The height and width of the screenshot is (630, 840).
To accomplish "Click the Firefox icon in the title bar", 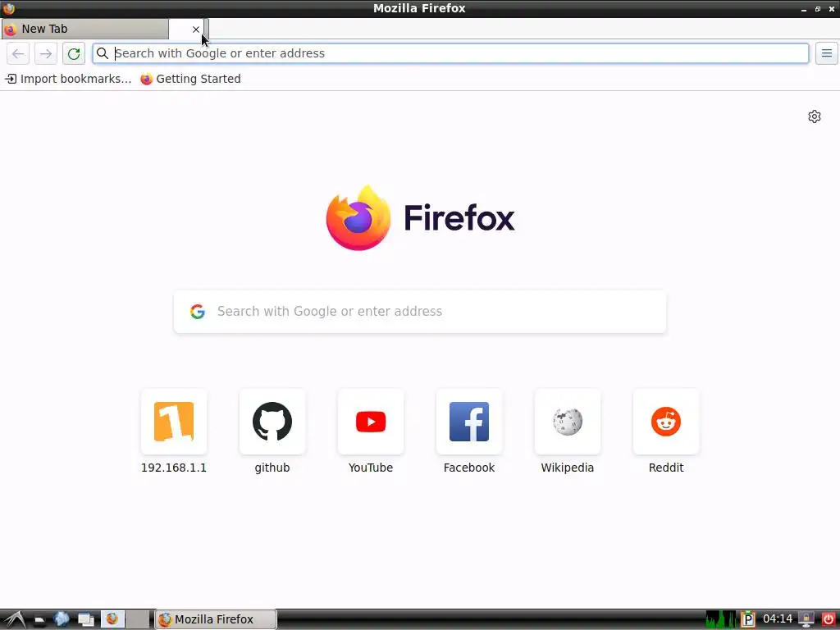I will (x=8, y=8).
